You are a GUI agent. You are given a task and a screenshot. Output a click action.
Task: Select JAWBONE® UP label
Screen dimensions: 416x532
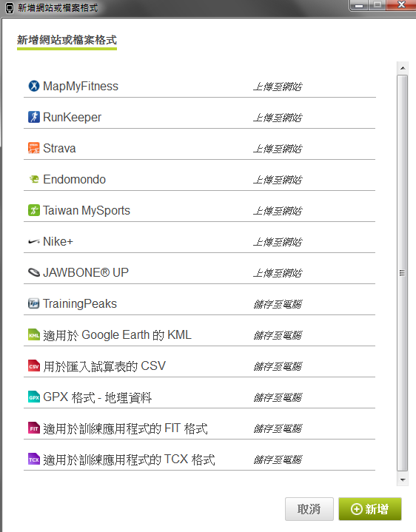pos(86,272)
